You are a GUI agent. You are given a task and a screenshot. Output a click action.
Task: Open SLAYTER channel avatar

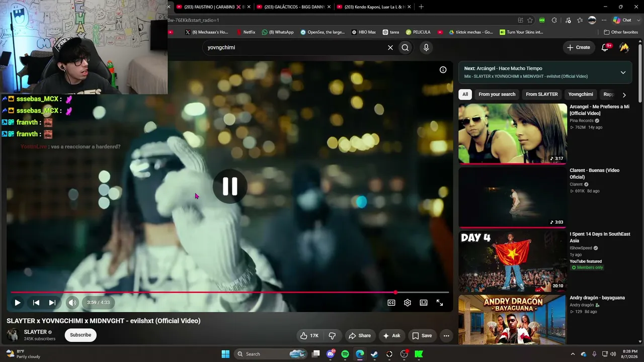13,335
